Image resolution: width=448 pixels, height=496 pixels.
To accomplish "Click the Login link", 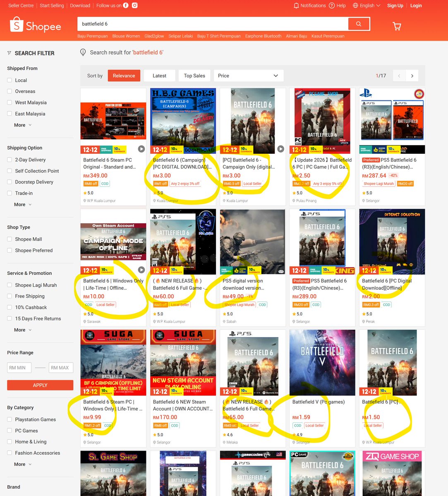I will click(x=416, y=5).
